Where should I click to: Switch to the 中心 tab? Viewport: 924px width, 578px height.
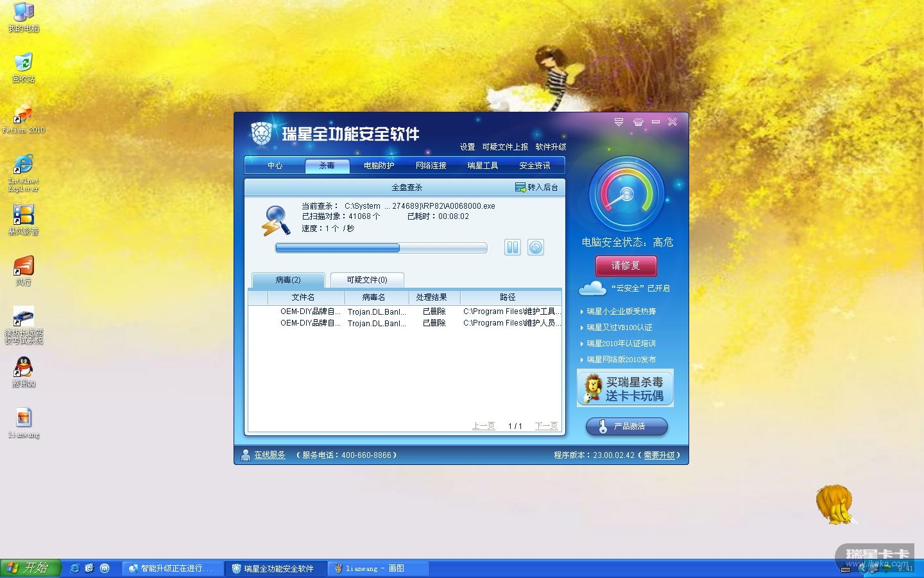tap(275, 166)
